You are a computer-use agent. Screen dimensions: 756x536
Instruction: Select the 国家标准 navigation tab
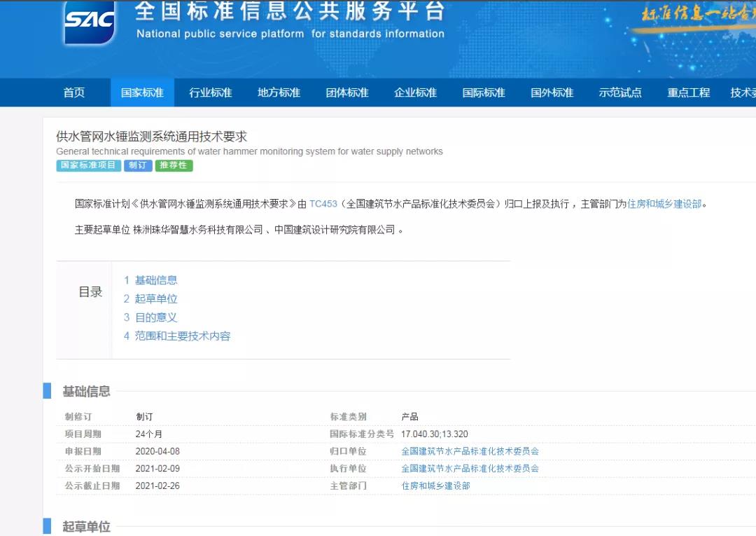(142, 92)
